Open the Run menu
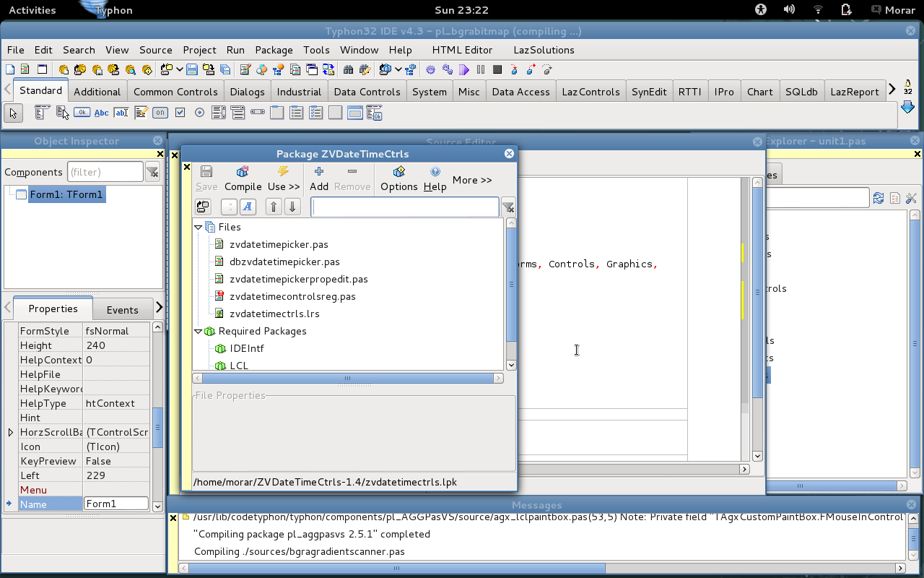 pyautogui.click(x=235, y=50)
